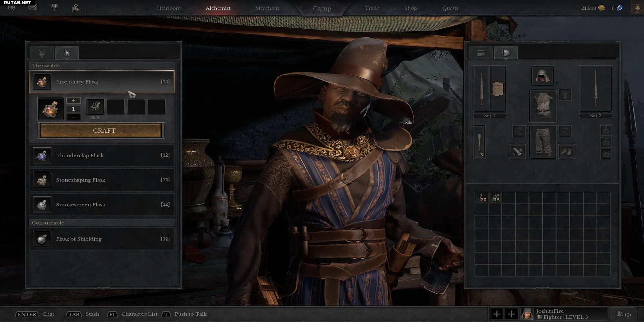Screen dimensions: 644x322
Task: Click the first party invite plus button
Action: point(497,314)
